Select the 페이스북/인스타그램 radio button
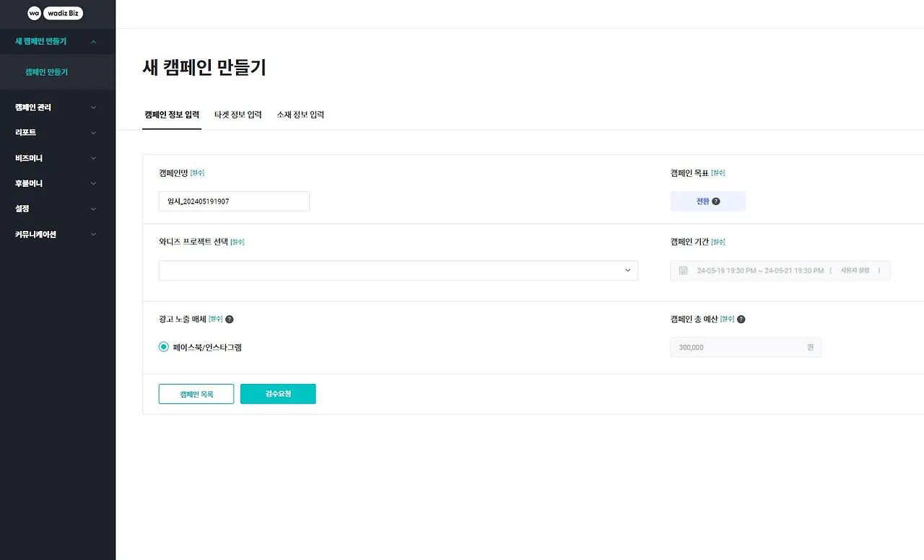The image size is (924, 560). 164,347
